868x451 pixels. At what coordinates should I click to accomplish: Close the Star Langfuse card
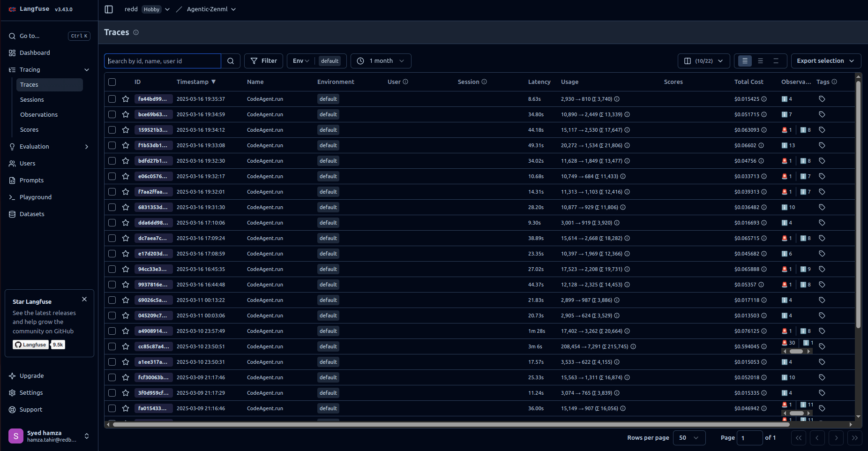[84, 299]
